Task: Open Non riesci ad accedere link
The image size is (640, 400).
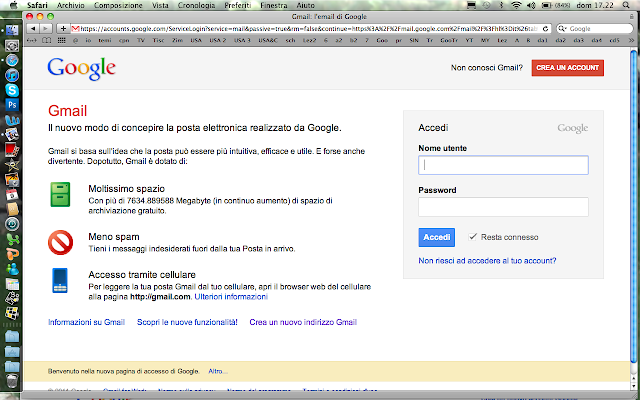Action: (x=487, y=260)
